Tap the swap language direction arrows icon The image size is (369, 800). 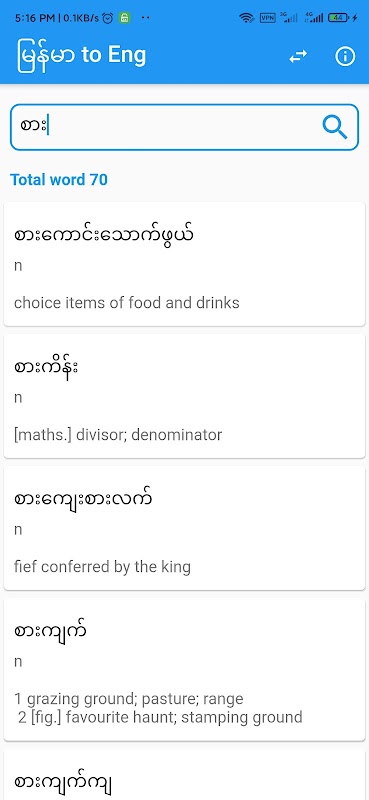(x=298, y=57)
